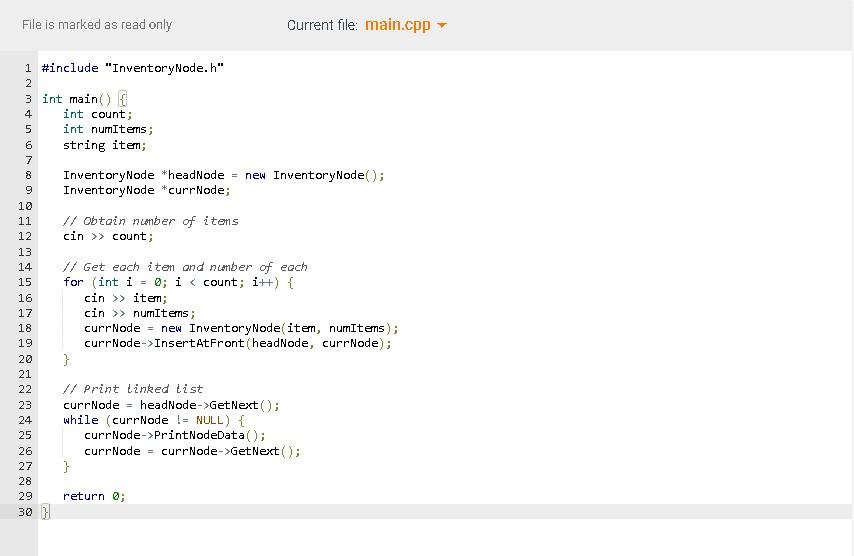
Task: Click the 'InventoryNode *currNode;' line
Action: tap(147, 190)
